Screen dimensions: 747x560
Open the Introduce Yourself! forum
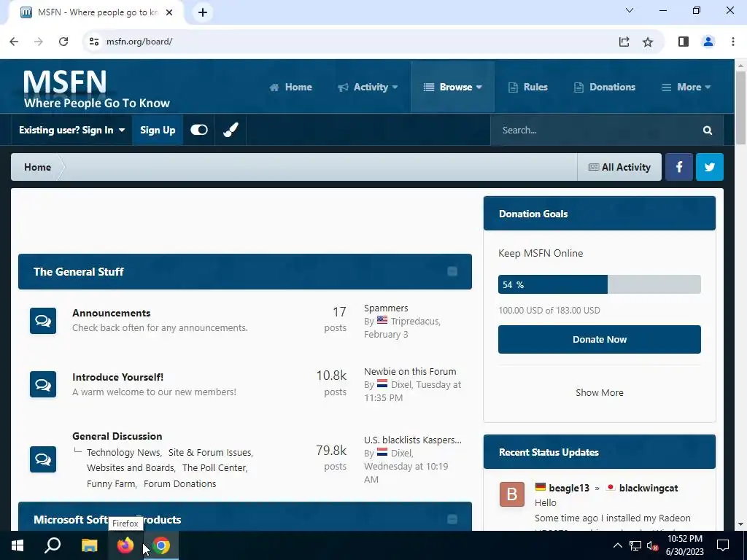point(117,377)
